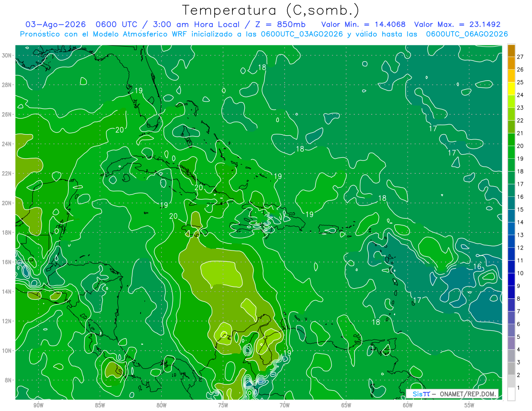Screen dimensions: 532x411
Task: Click the 10N latitude axis label
Action: click(x=7, y=351)
